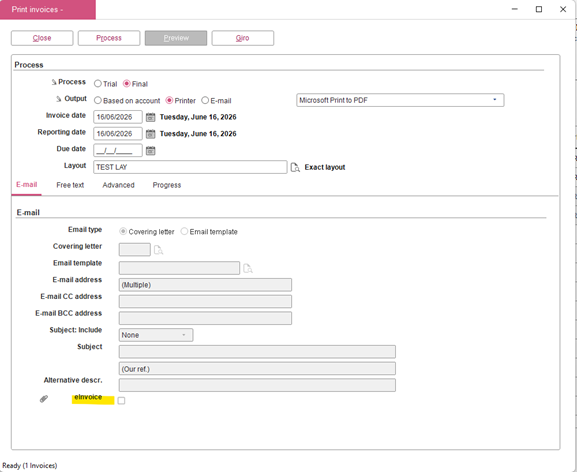
Task: Click the E-mail BCC address field
Action: pyautogui.click(x=205, y=318)
